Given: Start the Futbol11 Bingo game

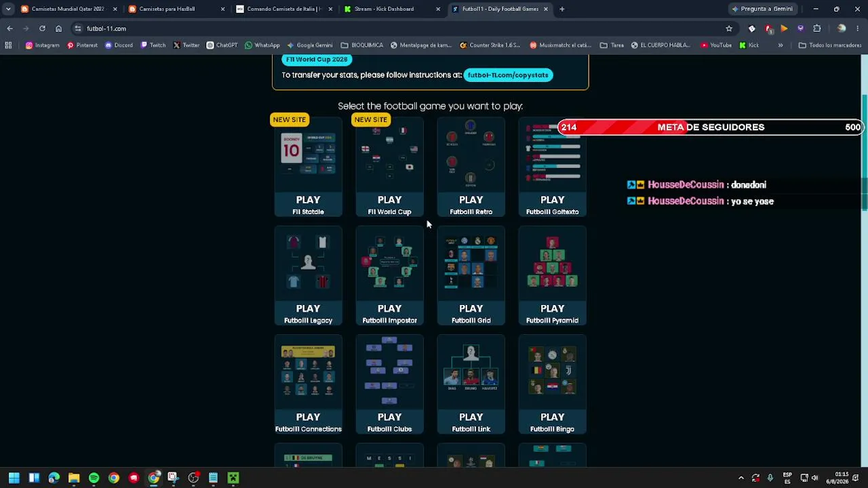Looking at the screenshot, I should point(552,384).
